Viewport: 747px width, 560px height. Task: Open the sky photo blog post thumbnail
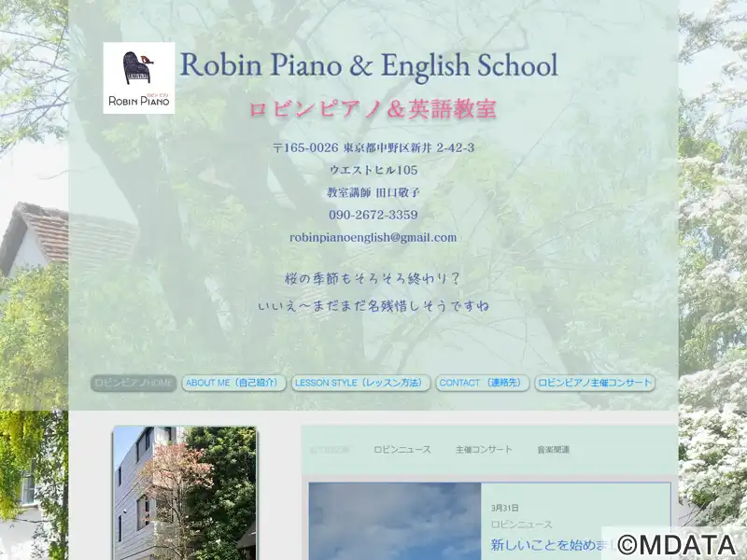pyautogui.click(x=395, y=522)
